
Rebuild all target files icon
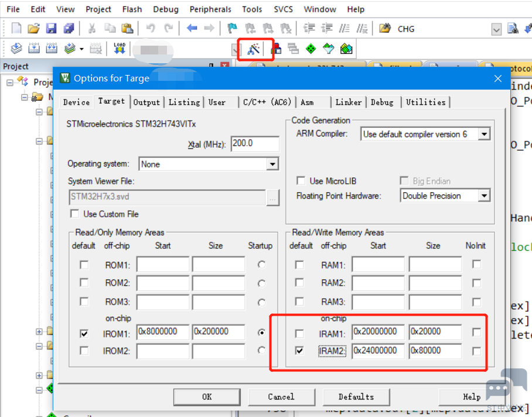pyautogui.click(x=51, y=49)
